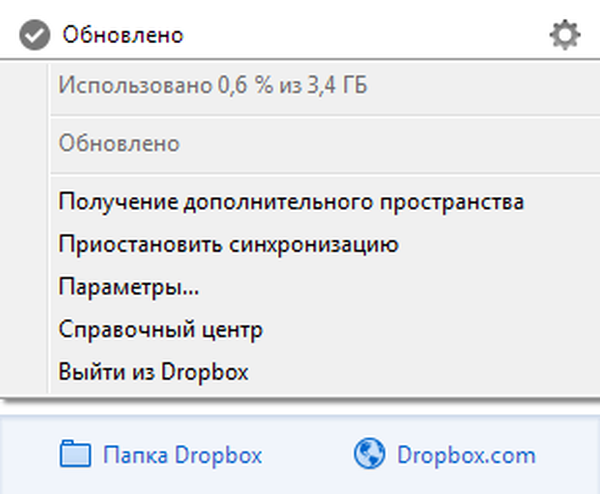This screenshot has width=600, height=494.
Task: Open the local Dropbox folder
Action: tap(182, 456)
